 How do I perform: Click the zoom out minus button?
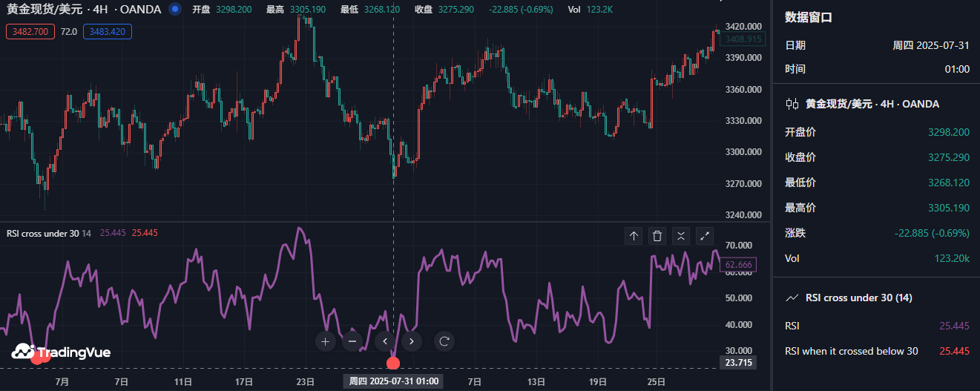[x=352, y=341]
